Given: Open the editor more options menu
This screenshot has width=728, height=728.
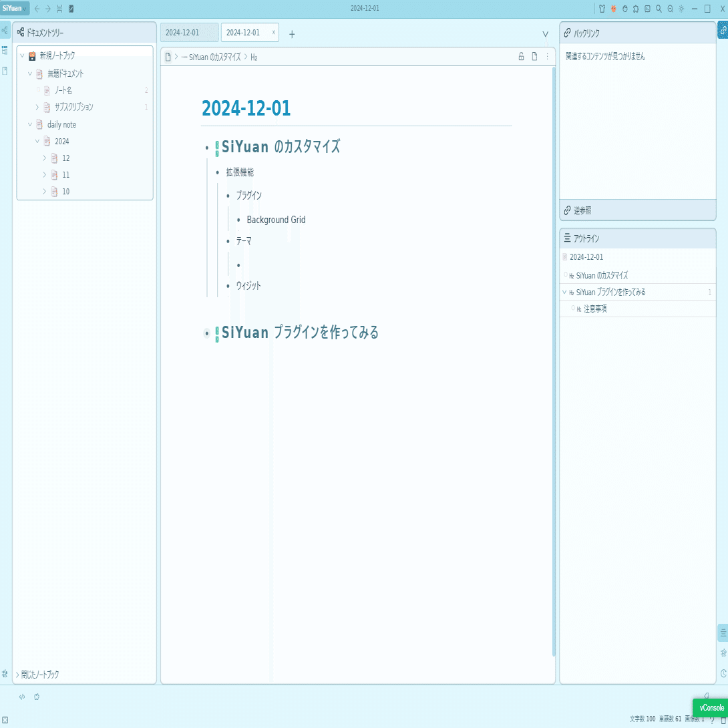Looking at the screenshot, I should click(548, 57).
